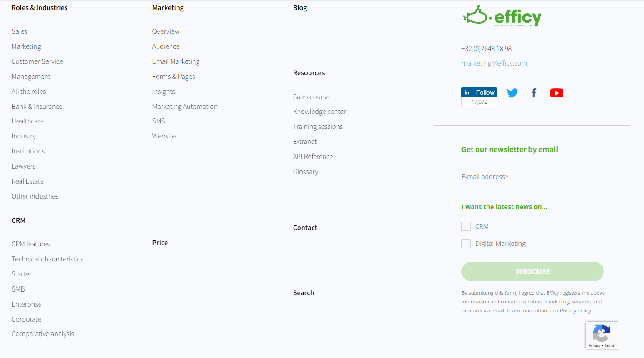Open the Marketing Automation page

click(185, 106)
